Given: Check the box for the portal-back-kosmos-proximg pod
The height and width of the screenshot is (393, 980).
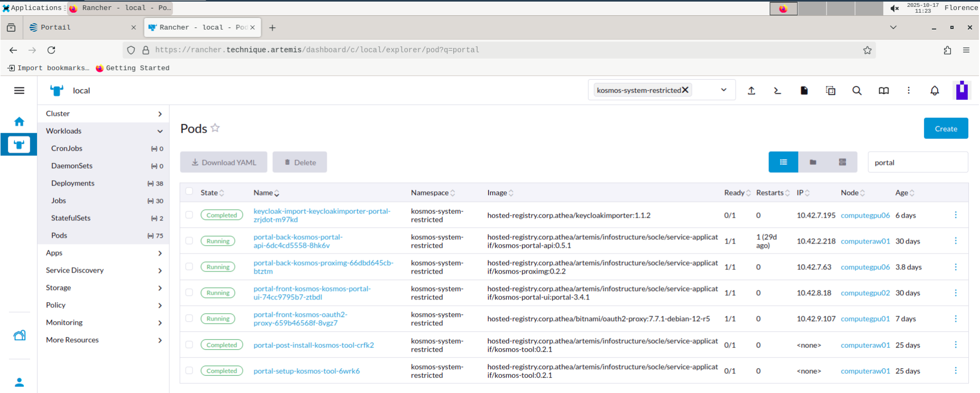Looking at the screenshot, I should point(189,267).
